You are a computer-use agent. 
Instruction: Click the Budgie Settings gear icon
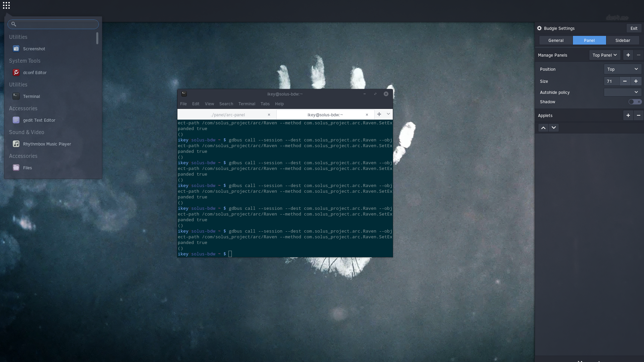pos(539,28)
